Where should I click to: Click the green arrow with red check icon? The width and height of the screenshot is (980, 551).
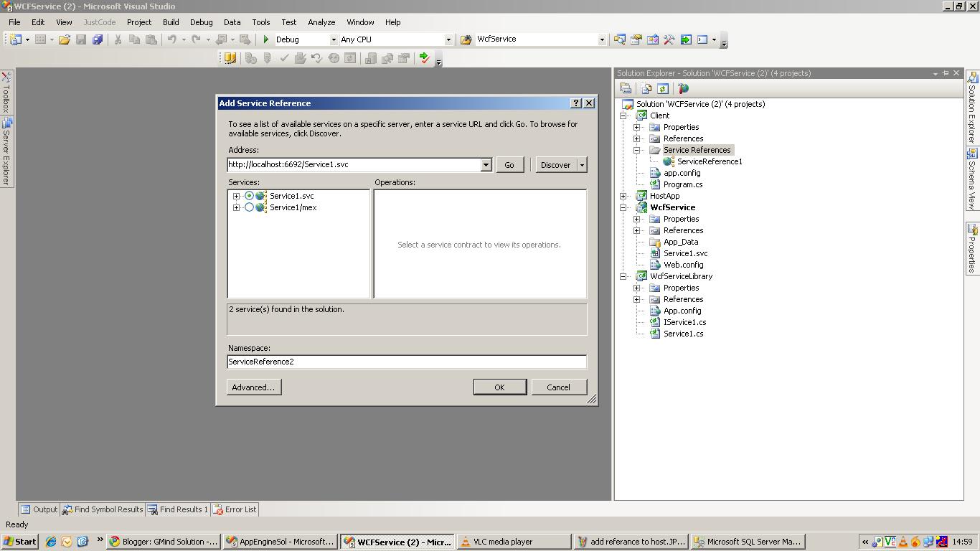[424, 58]
